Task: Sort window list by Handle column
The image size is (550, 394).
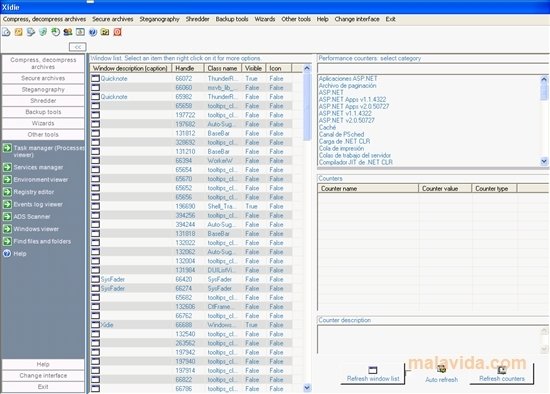Action: click(x=188, y=68)
